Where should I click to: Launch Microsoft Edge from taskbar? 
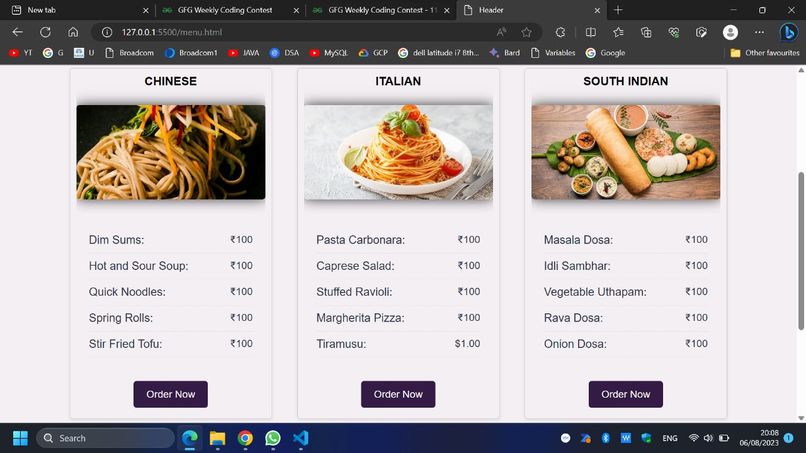(x=190, y=438)
